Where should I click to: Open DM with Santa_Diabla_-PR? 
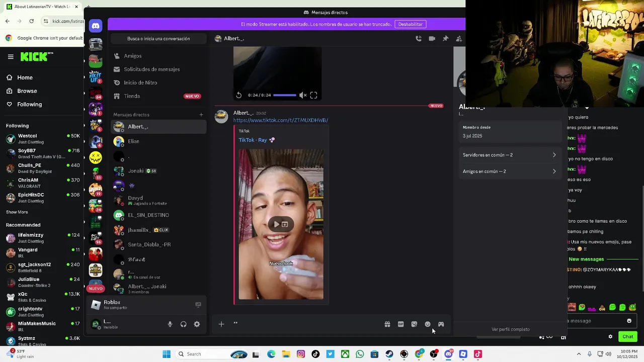point(158,244)
